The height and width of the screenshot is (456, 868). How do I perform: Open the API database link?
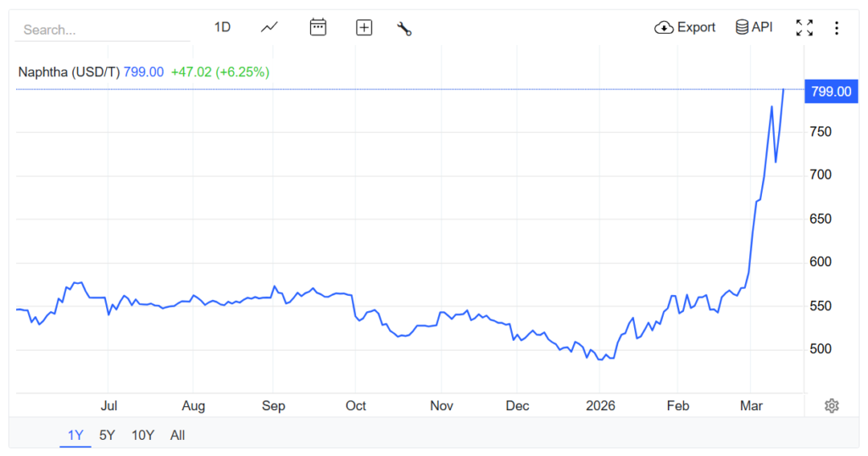tap(754, 27)
